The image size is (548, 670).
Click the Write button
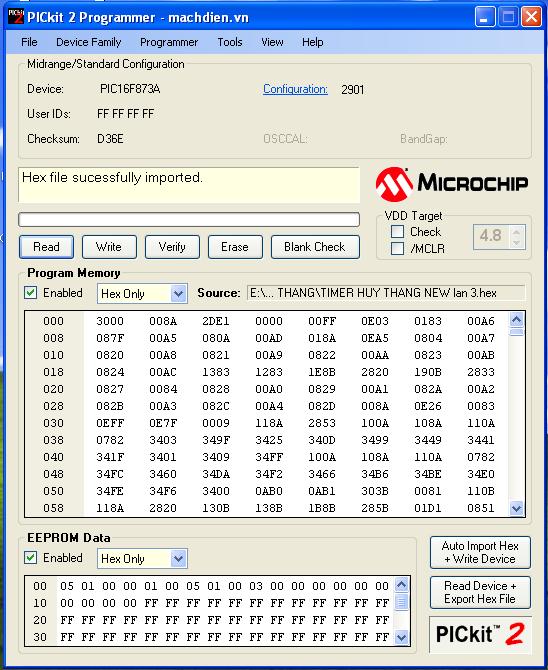coord(109,247)
